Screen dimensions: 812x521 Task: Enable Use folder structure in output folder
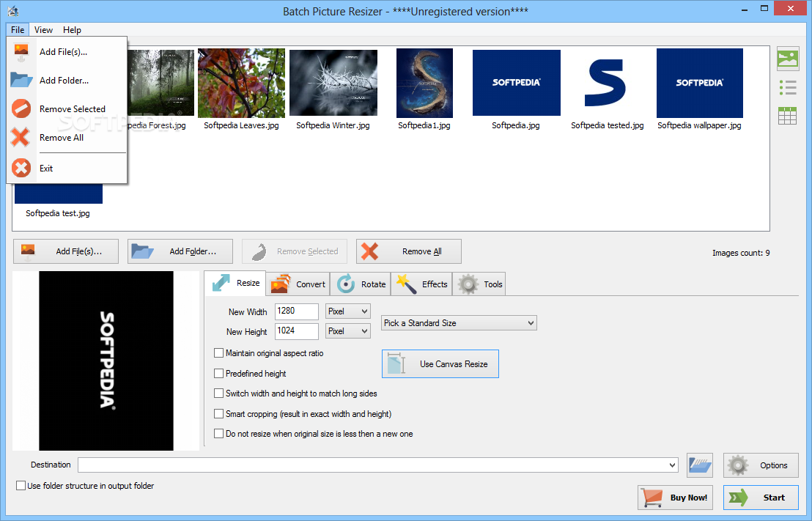pyautogui.click(x=21, y=486)
